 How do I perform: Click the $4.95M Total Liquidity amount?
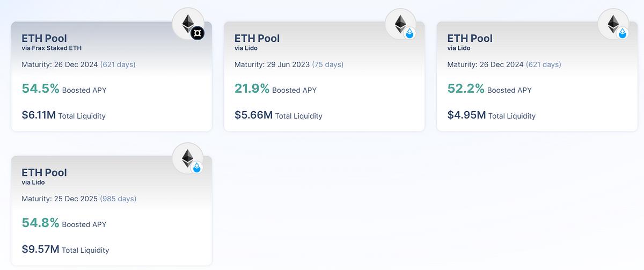coord(466,115)
